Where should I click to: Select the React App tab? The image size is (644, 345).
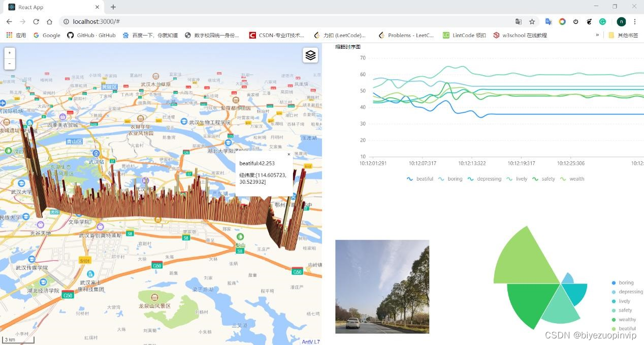pyautogui.click(x=53, y=7)
